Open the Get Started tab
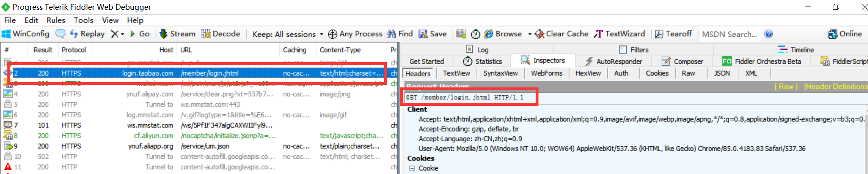Image resolution: width=868 pixels, height=174 pixels. click(x=426, y=61)
